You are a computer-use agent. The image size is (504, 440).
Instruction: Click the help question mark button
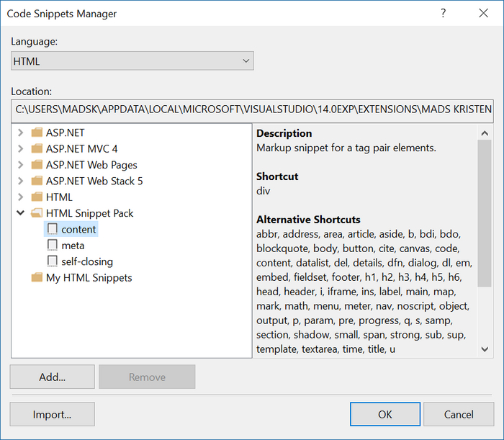[444, 14]
